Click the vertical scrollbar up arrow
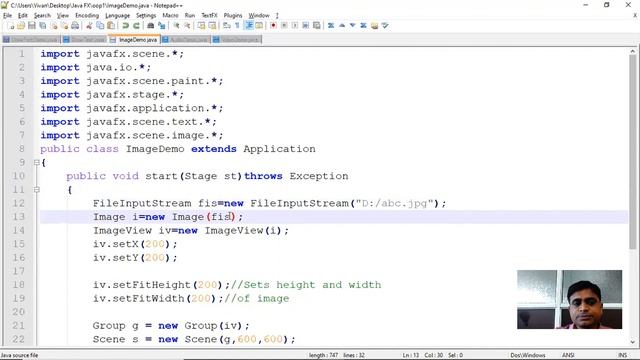The height and width of the screenshot is (360, 640). click(633, 52)
